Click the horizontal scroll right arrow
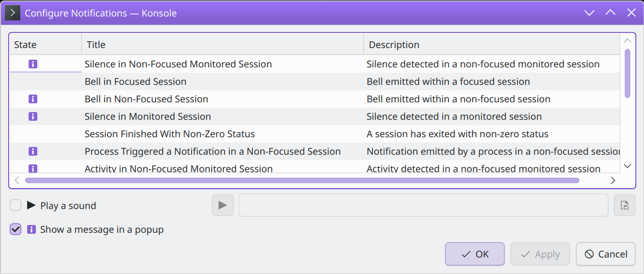644x274 pixels. click(613, 180)
